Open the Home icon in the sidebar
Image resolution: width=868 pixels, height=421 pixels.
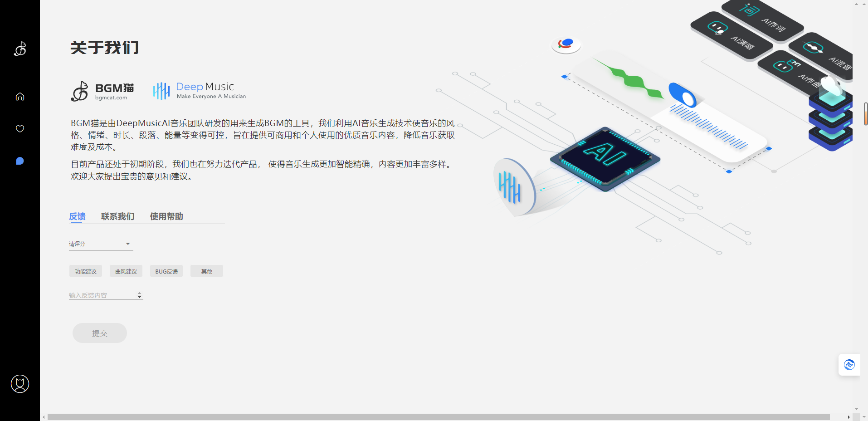coord(20,96)
